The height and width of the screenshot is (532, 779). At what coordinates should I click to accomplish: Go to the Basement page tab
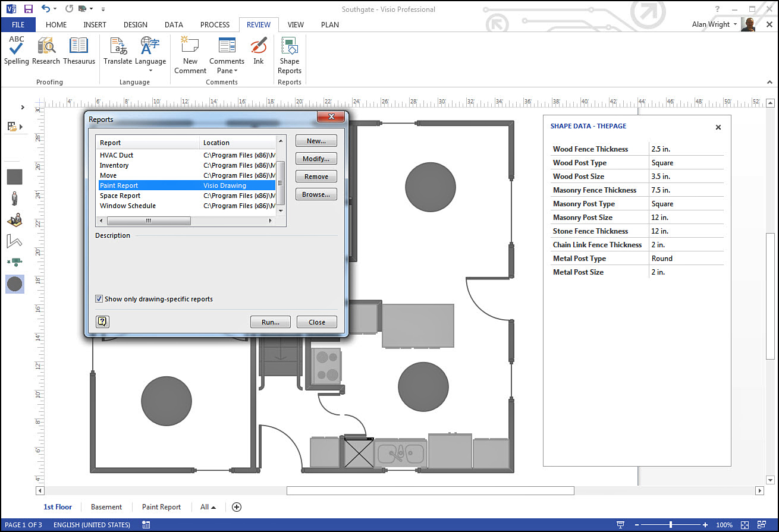(x=106, y=507)
